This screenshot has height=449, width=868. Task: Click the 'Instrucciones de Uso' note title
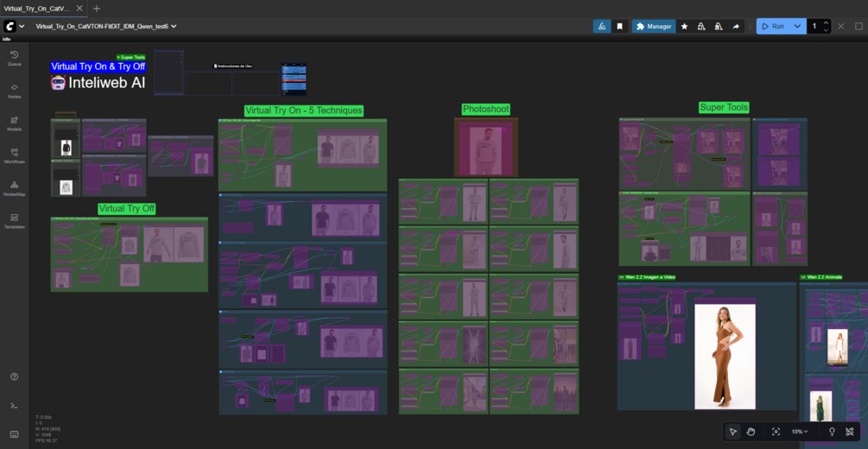click(233, 66)
